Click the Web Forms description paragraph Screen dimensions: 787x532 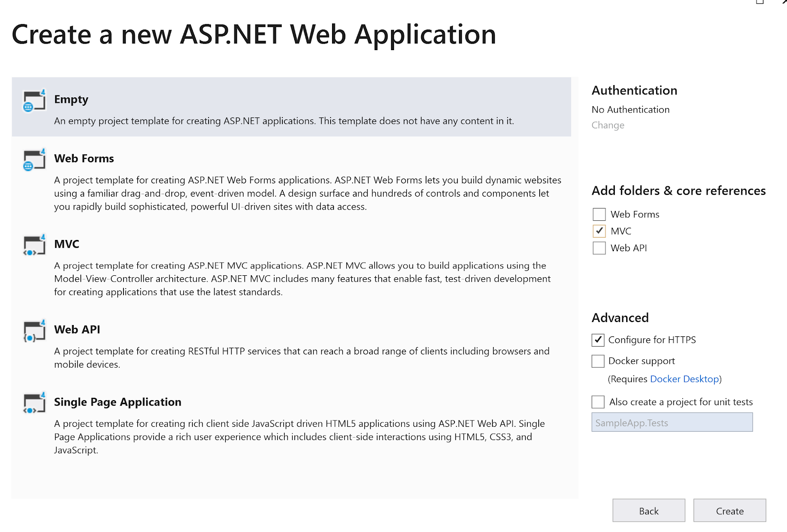pyautogui.click(x=307, y=193)
